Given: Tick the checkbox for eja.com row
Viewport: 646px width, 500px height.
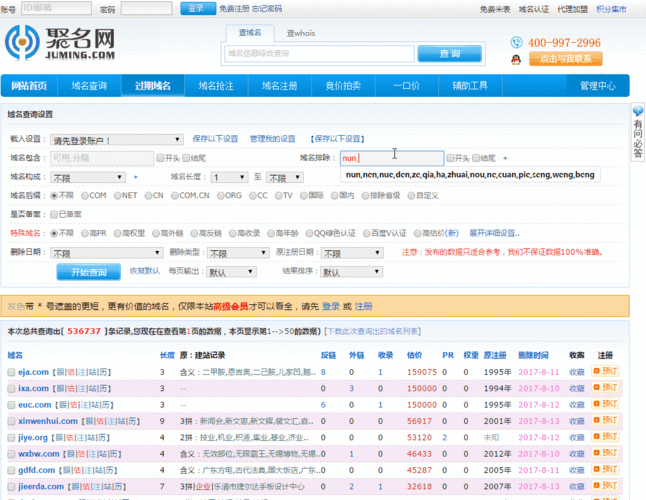Looking at the screenshot, I should click(x=11, y=372).
